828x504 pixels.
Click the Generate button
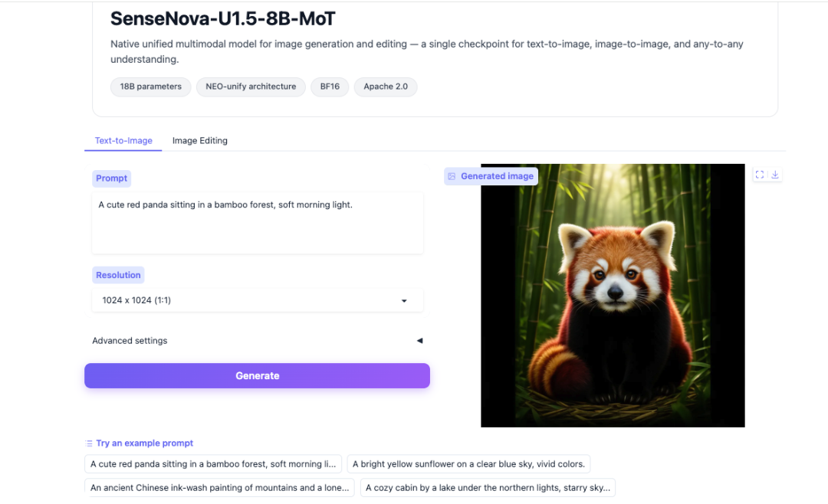pos(257,376)
